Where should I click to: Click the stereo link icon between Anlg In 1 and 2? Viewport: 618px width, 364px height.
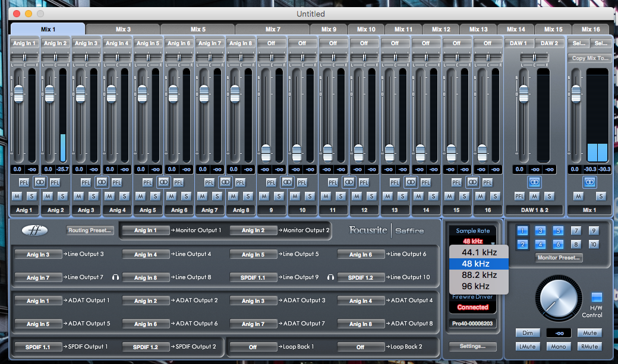point(40,182)
